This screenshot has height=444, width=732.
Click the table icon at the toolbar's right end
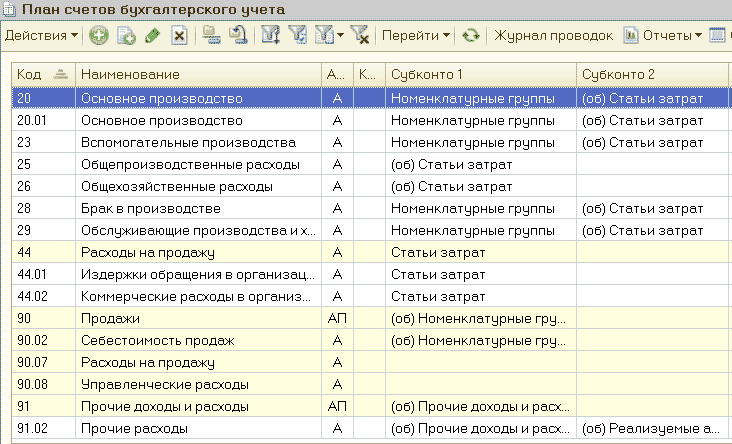tap(717, 35)
